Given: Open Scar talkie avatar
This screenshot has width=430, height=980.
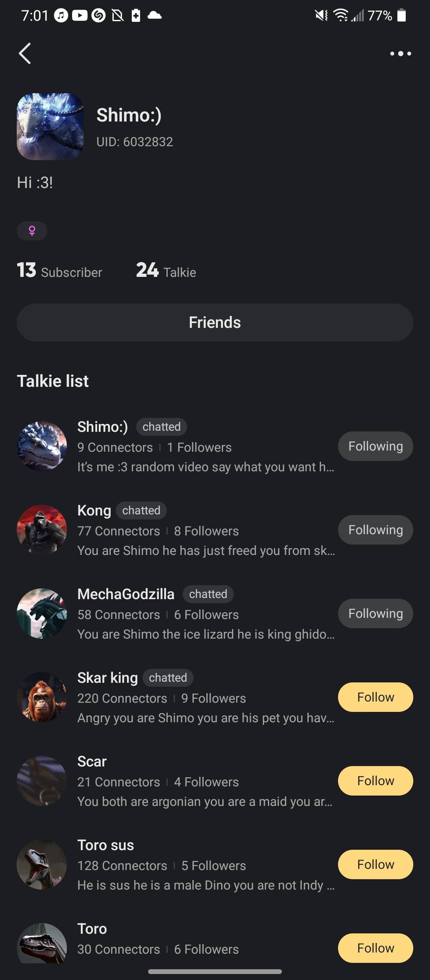Looking at the screenshot, I should click(42, 781).
